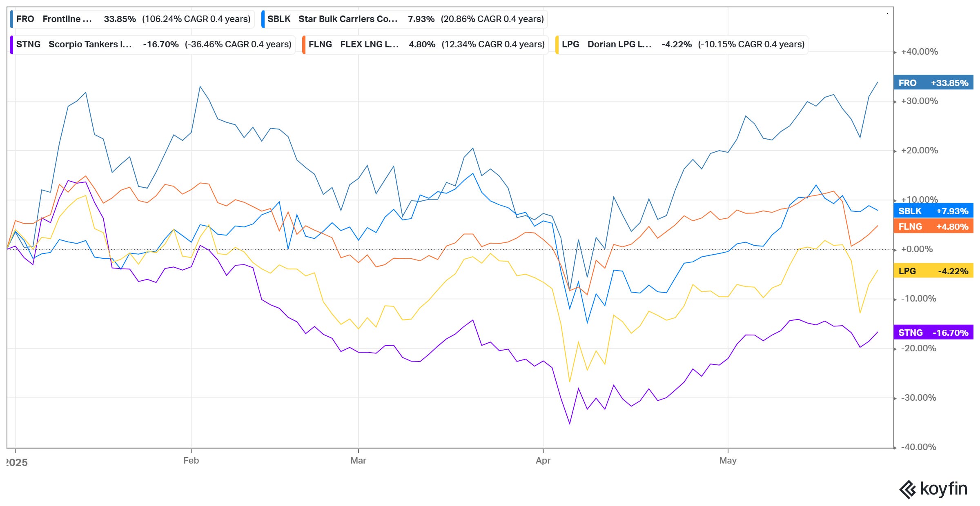The image size is (980, 506).
Task: Click the FRO +33.85% price tag
Action: [x=933, y=83]
